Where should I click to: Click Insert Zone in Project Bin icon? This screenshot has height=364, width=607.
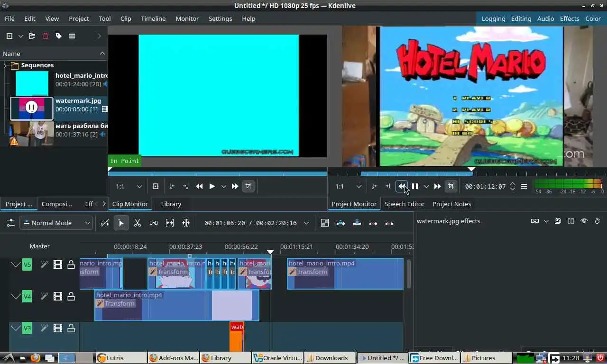156,186
